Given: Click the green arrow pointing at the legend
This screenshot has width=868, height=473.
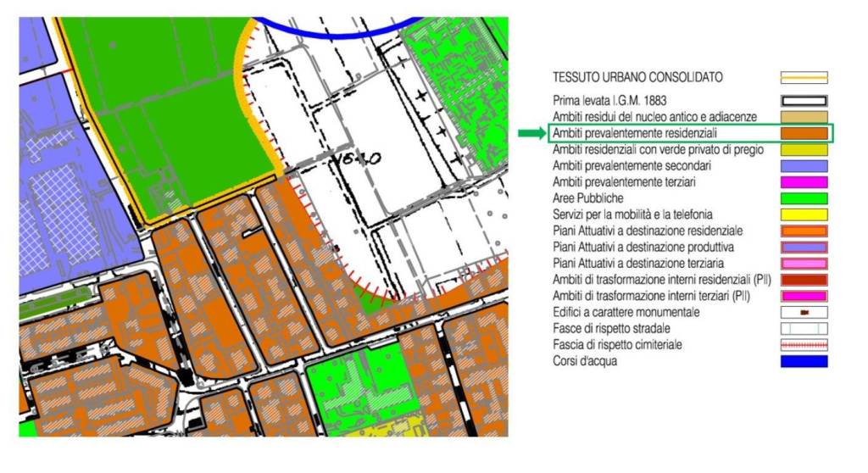Looking at the screenshot, I should (531, 133).
